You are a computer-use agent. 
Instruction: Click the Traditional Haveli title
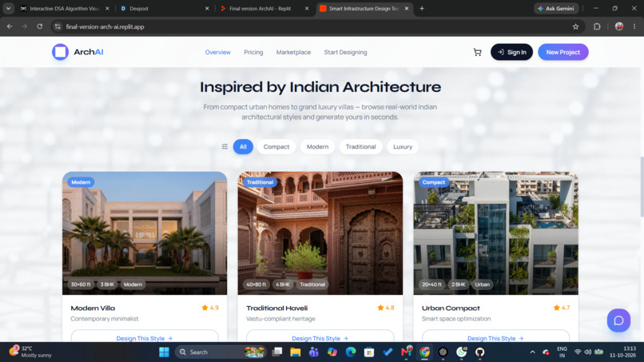click(x=276, y=308)
